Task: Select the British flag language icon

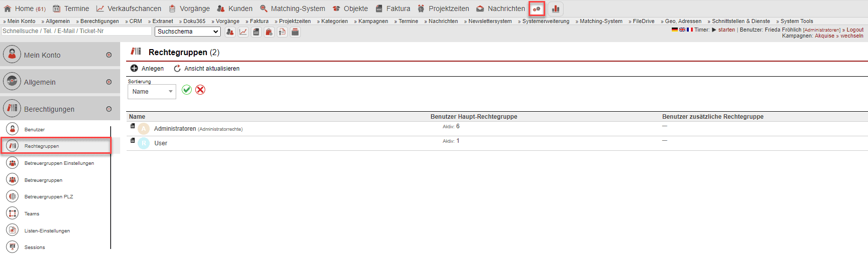Action: click(x=682, y=30)
